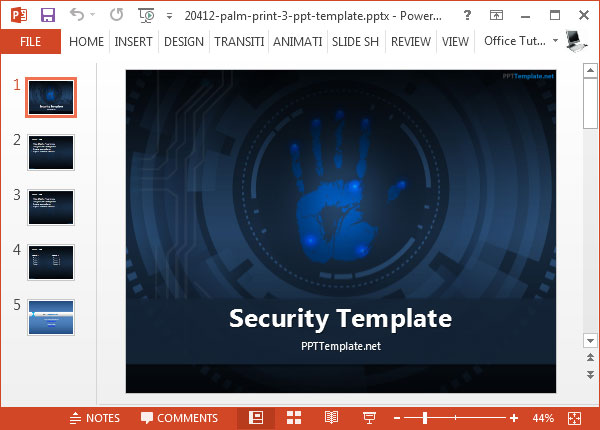Switch to the VIEW ribbon tab
The height and width of the screenshot is (430, 600).
pos(455,41)
